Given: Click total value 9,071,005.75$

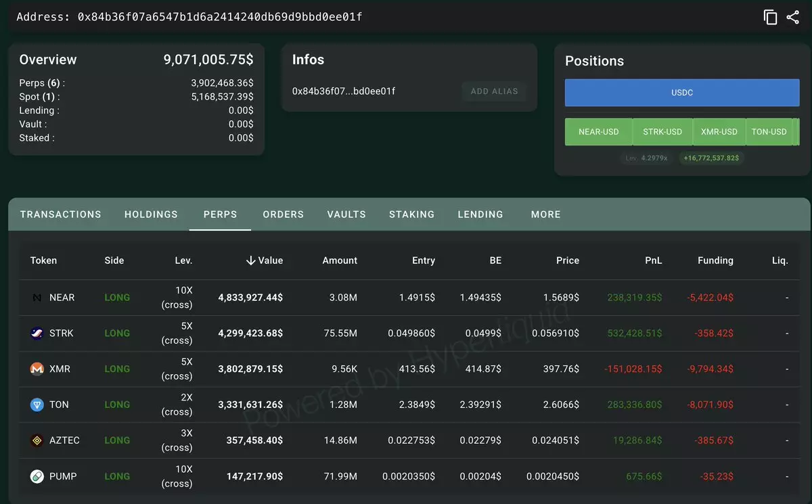Looking at the screenshot, I should 208,60.
